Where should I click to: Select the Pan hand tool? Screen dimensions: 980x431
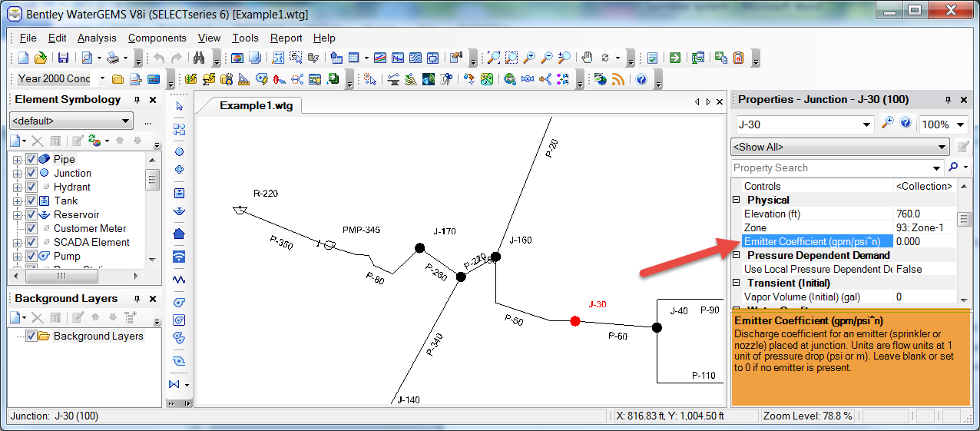pos(587,58)
